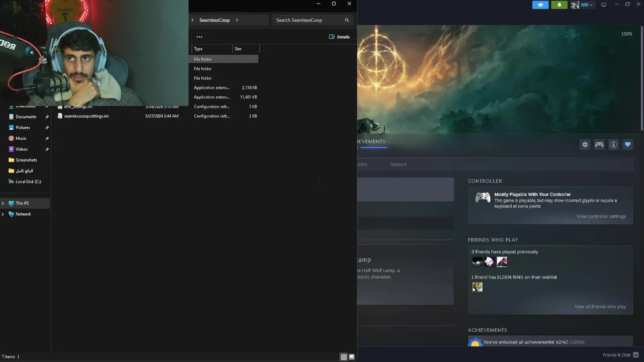This screenshot has height=362, width=644.
Task: Click the unlocked achievements progress row
Action: click(550, 342)
